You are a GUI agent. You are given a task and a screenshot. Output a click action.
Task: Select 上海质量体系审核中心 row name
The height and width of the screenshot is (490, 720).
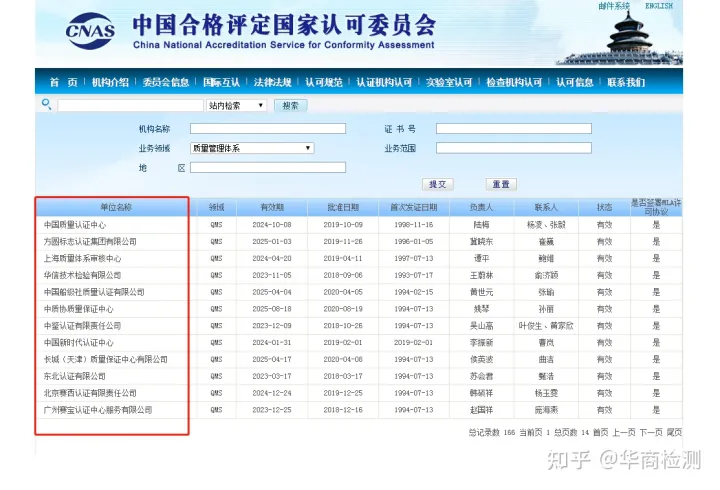[x=82, y=259]
